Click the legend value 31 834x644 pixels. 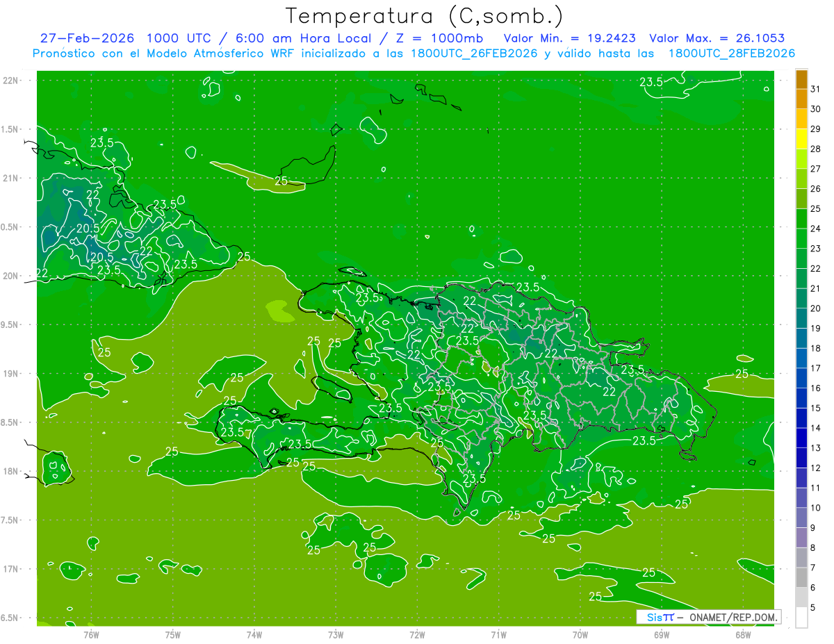[816, 89]
